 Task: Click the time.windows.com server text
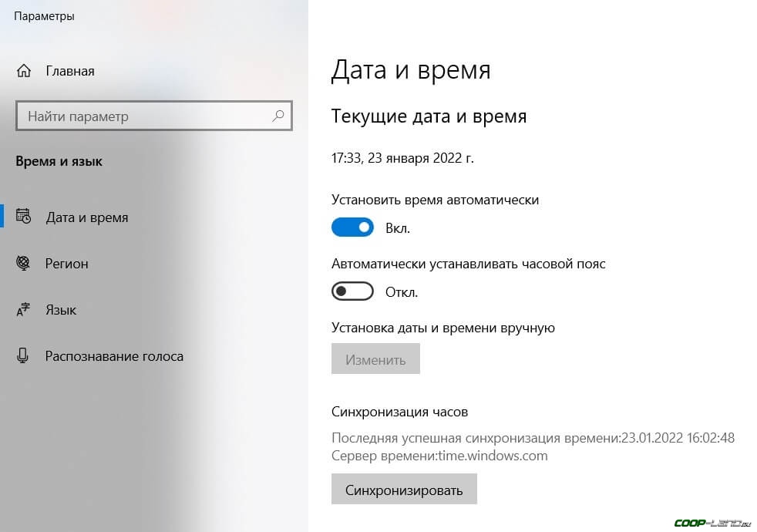pos(493,456)
